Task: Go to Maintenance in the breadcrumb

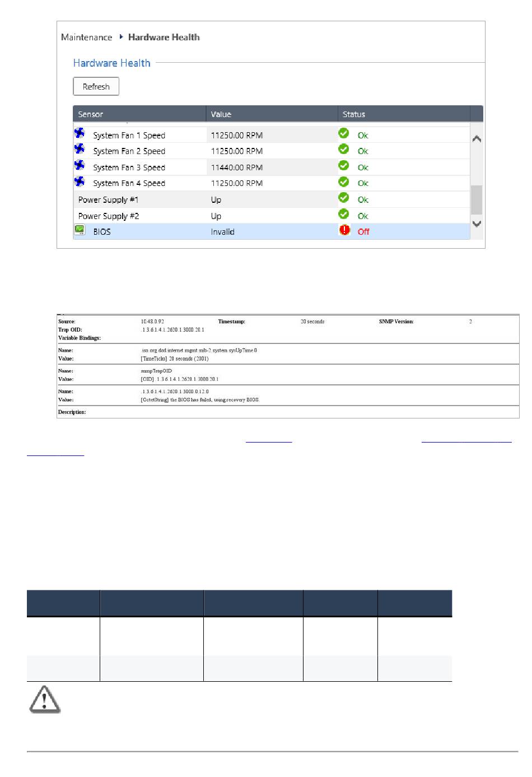Action: 87,38
